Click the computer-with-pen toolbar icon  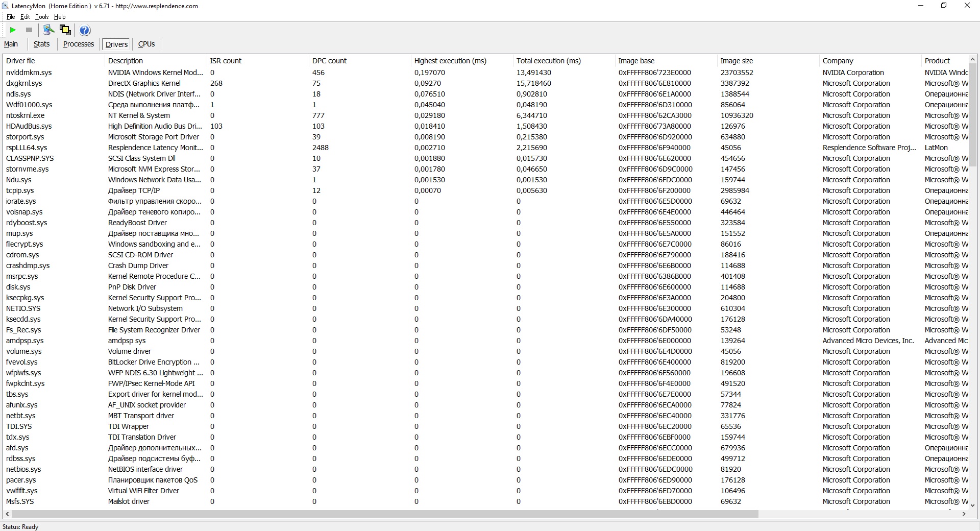pos(49,30)
